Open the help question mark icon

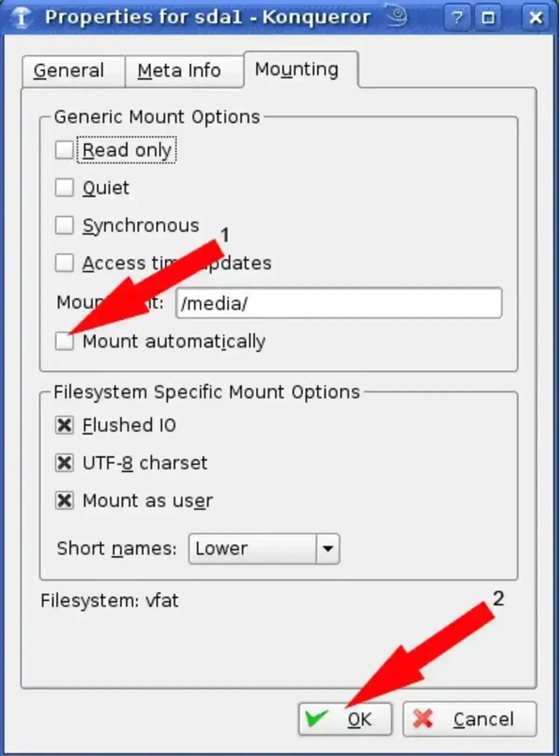click(458, 18)
